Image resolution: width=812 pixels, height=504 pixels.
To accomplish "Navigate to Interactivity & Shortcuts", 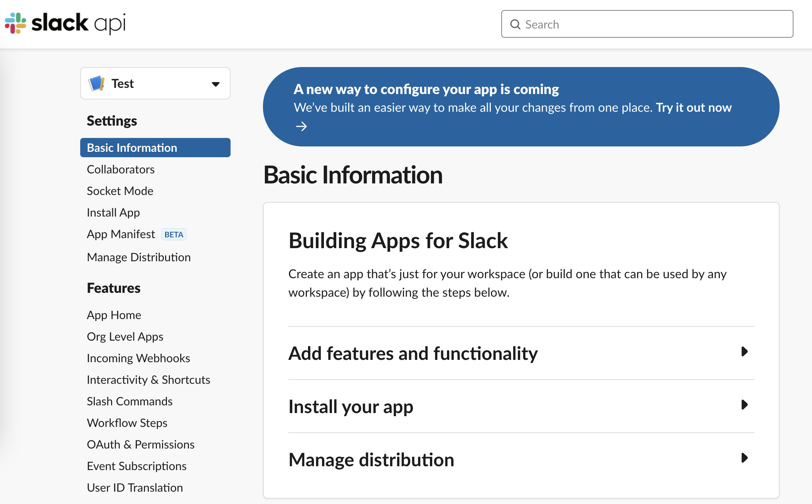I will coord(148,380).
